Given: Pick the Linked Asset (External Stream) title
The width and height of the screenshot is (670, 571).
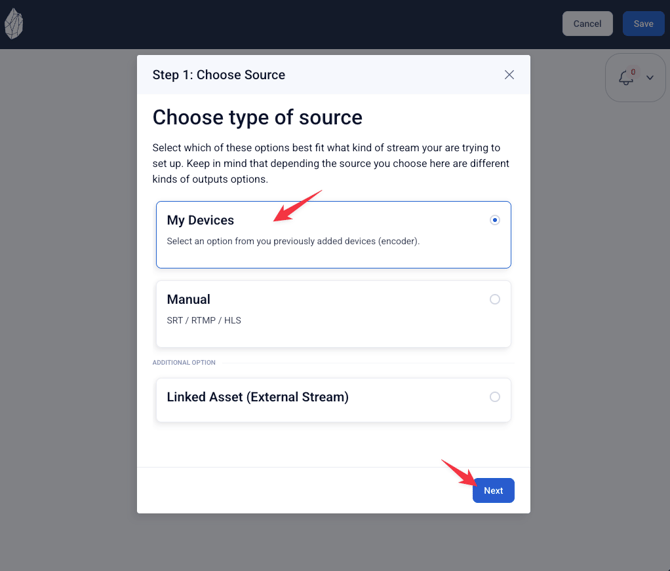Looking at the screenshot, I should coord(257,397).
